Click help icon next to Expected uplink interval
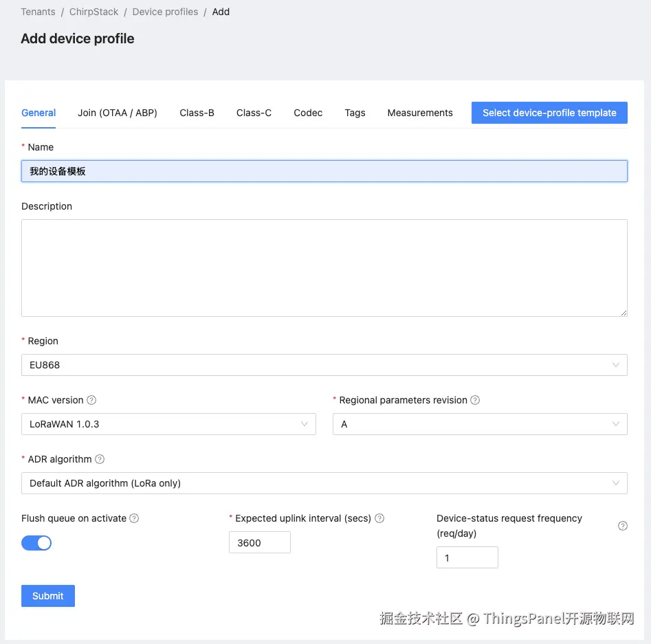 (379, 518)
